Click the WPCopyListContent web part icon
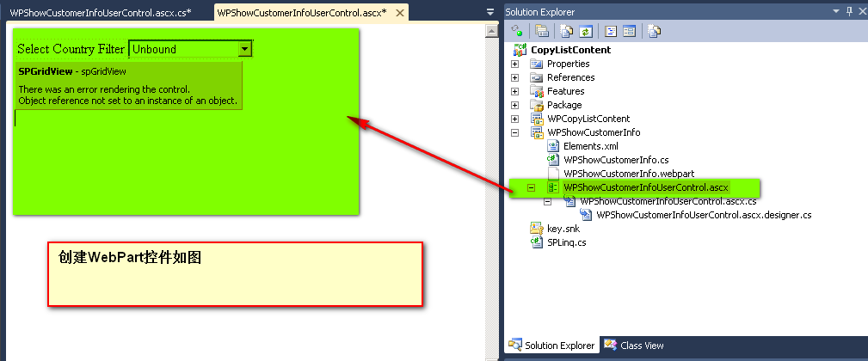Image resolution: width=868 pixels, height=361 pixels. click(537, 119)
